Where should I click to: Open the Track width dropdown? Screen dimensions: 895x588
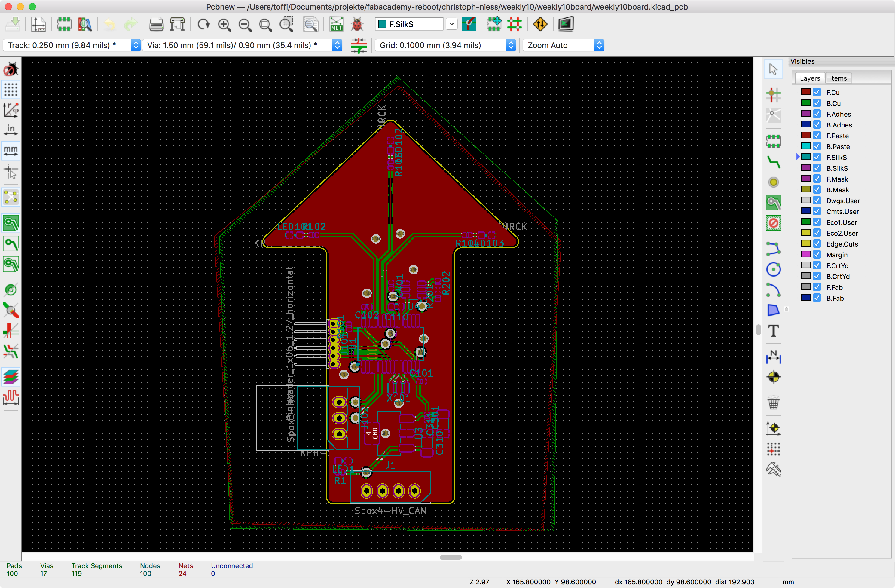click(x=72, y=45)
